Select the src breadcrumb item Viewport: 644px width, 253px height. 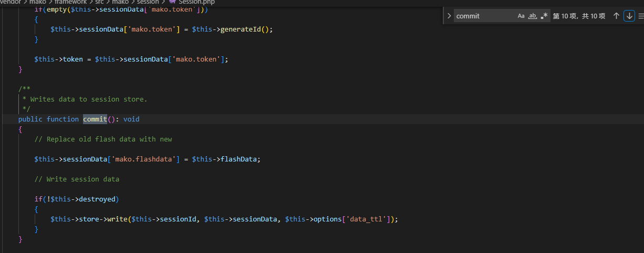click(99, 2)
